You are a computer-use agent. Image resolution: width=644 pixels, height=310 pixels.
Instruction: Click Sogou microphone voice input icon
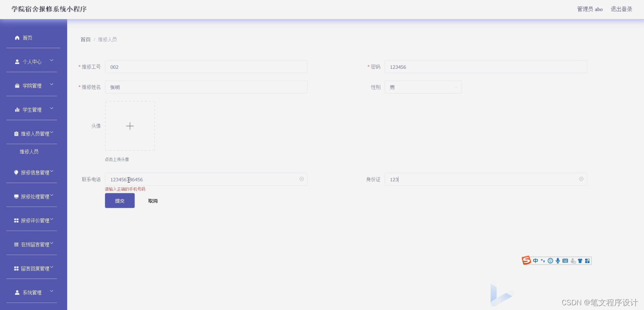pyautogui.click(x=558, y=261)
